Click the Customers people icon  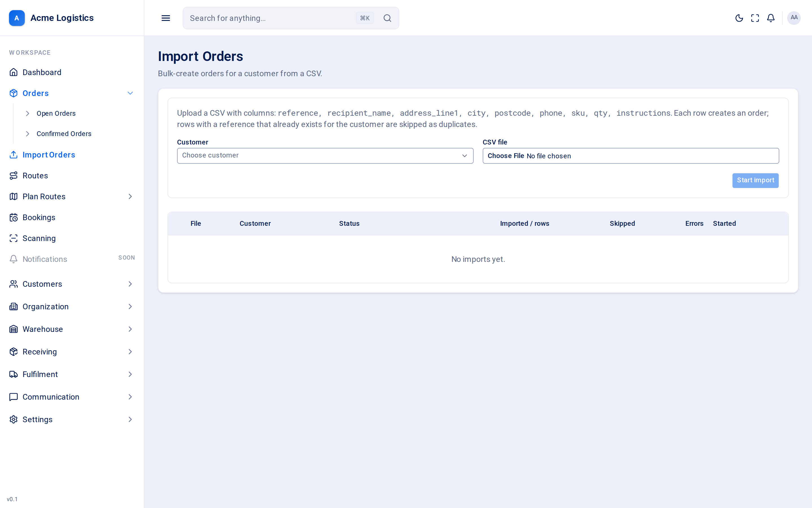tap(14, 284)
